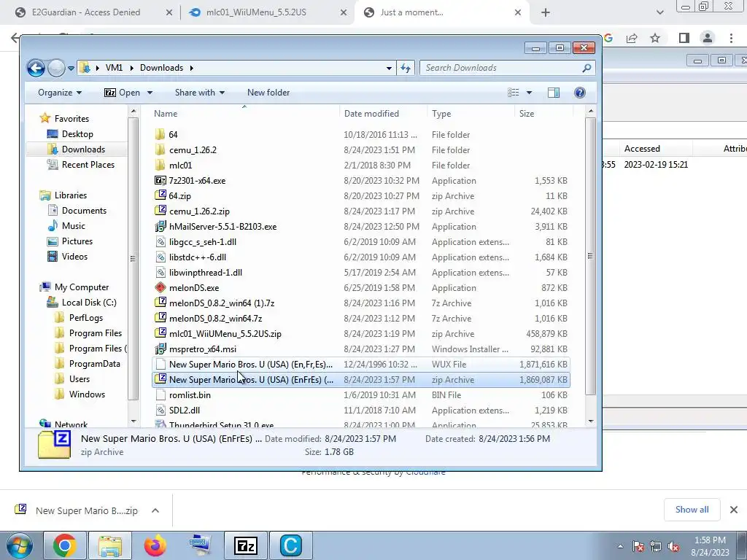Image resolution: width=747 pixels, height=560 pixels.
Task: Click address bar previous locations dropdown
Action: 389,68
